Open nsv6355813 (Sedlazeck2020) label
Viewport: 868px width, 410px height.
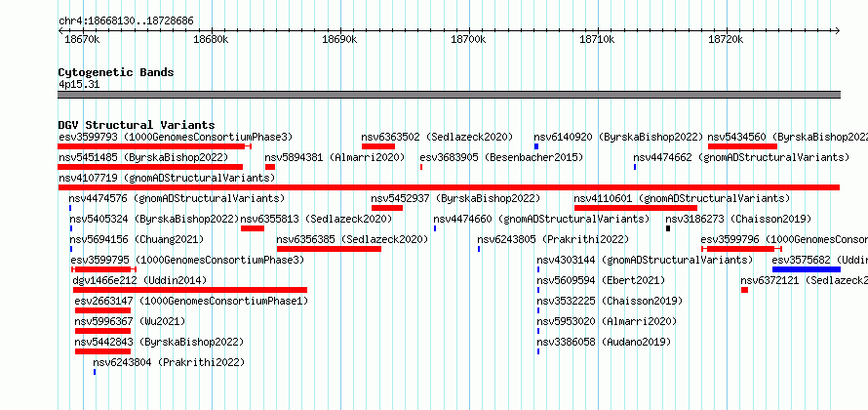(x=316, y=219)
